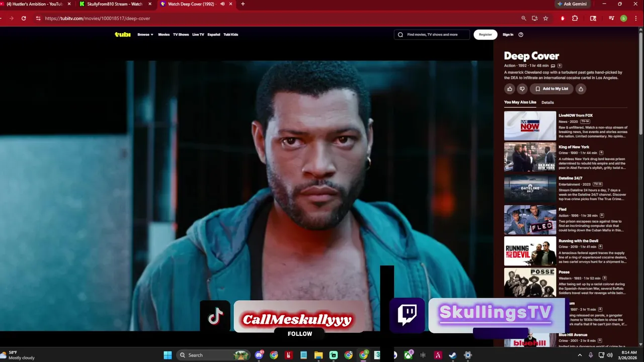Click the taskbar Search box
This screenshot has height=362, width=644.
214,355
